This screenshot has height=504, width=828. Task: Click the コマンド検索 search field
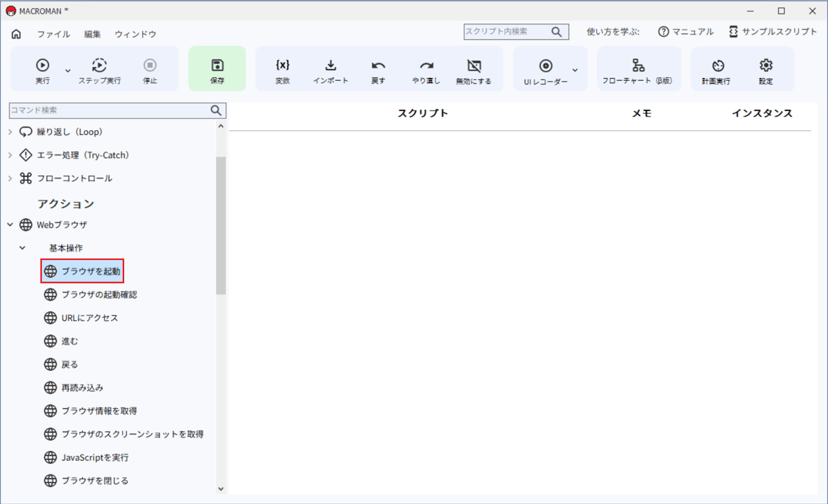coord(108,110)
